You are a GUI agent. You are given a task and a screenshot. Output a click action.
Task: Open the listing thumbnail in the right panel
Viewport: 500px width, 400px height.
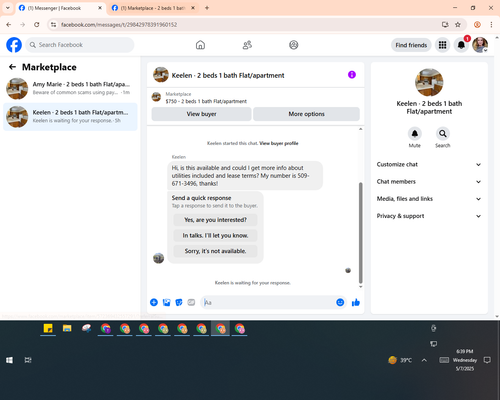click(429, 82)
